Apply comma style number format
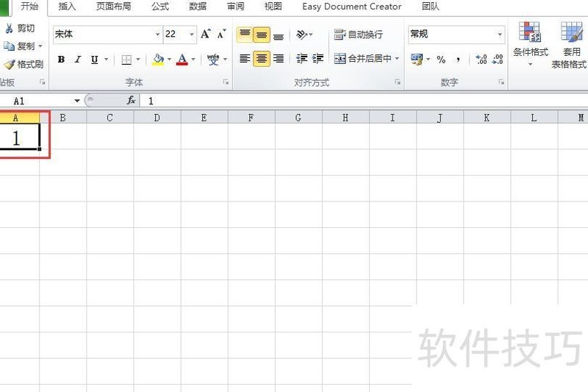Viewport: 588px width, 392px height. click(x=458, y=60)
